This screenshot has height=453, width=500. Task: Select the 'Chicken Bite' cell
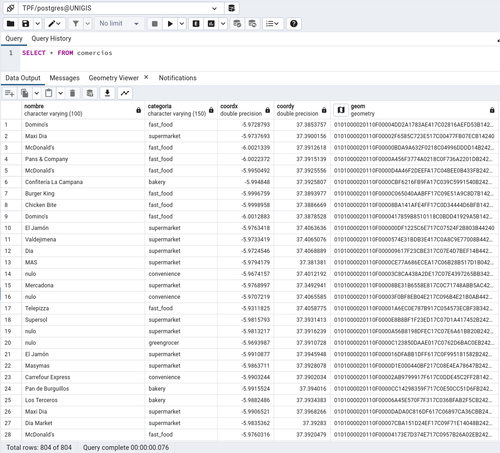[x=83, y=205]
